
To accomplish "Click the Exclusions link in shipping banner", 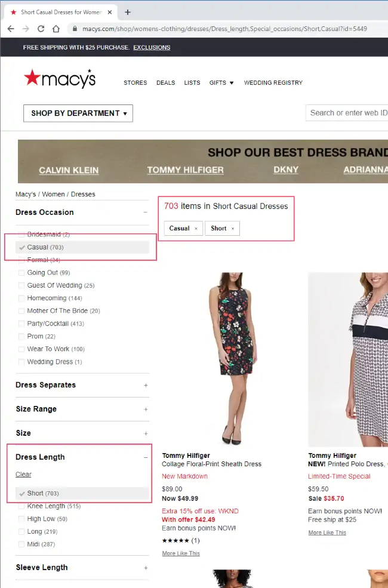I will [152, 48].
